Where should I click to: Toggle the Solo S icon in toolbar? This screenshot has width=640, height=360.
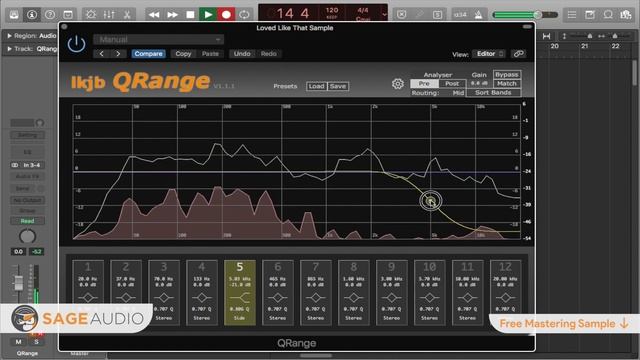pyautogui.click(x=437, y=15)
